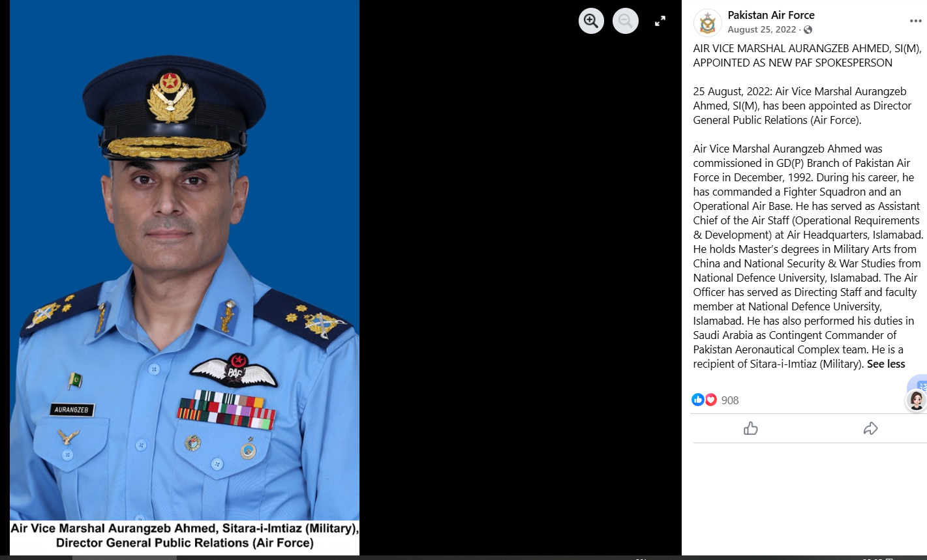View the 908 reactions list
The image size is (927, 560).
click(x=730, y=400)
